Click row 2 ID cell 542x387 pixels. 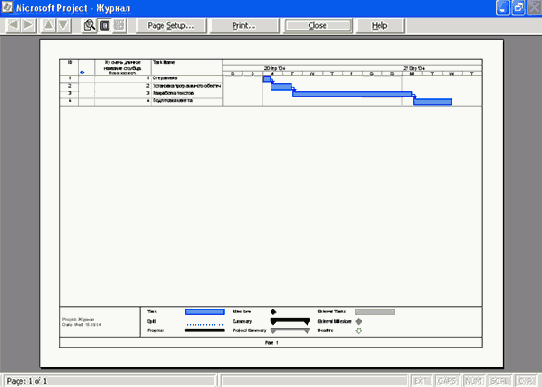(x=69, y=86)
